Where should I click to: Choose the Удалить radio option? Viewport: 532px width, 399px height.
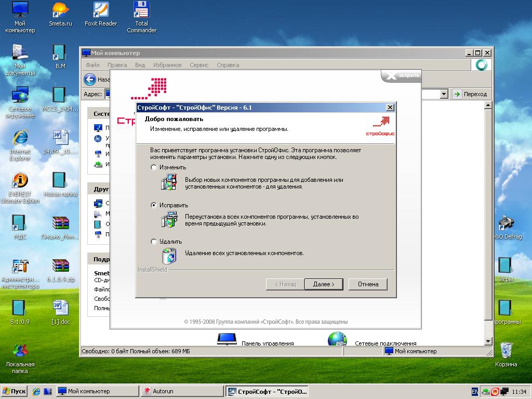(154, 242)
